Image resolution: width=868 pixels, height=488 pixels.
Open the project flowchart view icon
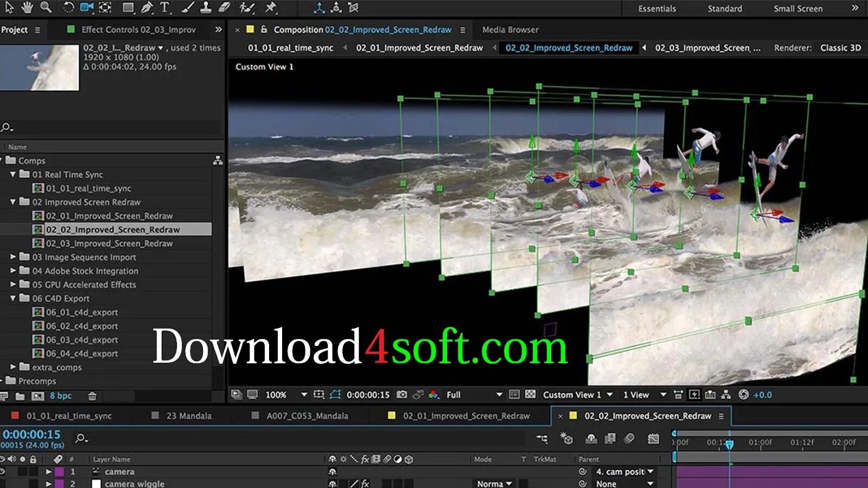pyautogui.click(x=218, y=160)
